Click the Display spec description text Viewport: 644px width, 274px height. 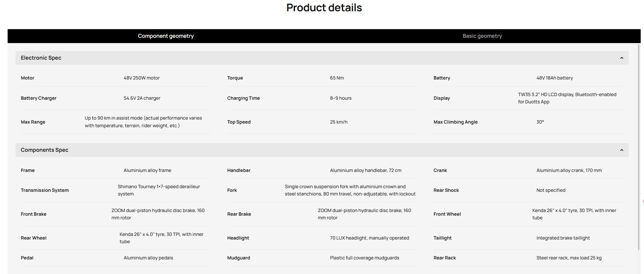coord(567,98)
